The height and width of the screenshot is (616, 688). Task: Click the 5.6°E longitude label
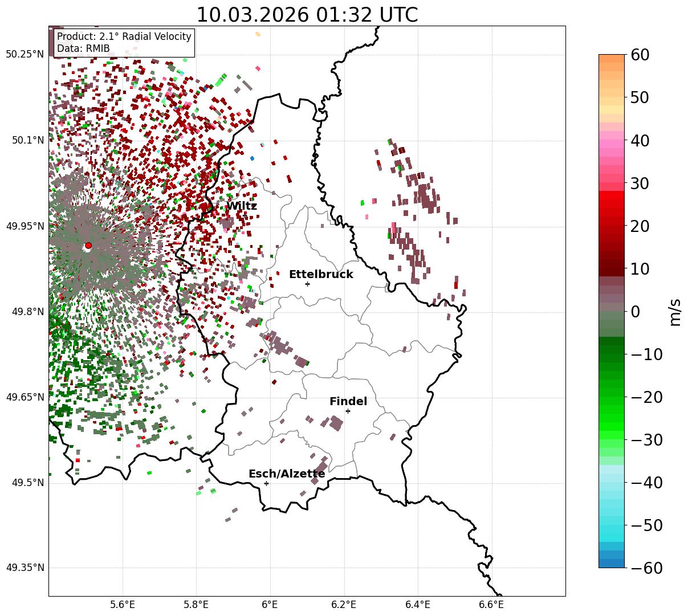[123, 605]
